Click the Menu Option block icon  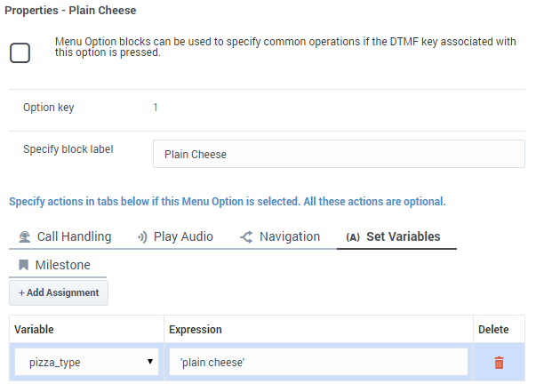coord(20,52)
